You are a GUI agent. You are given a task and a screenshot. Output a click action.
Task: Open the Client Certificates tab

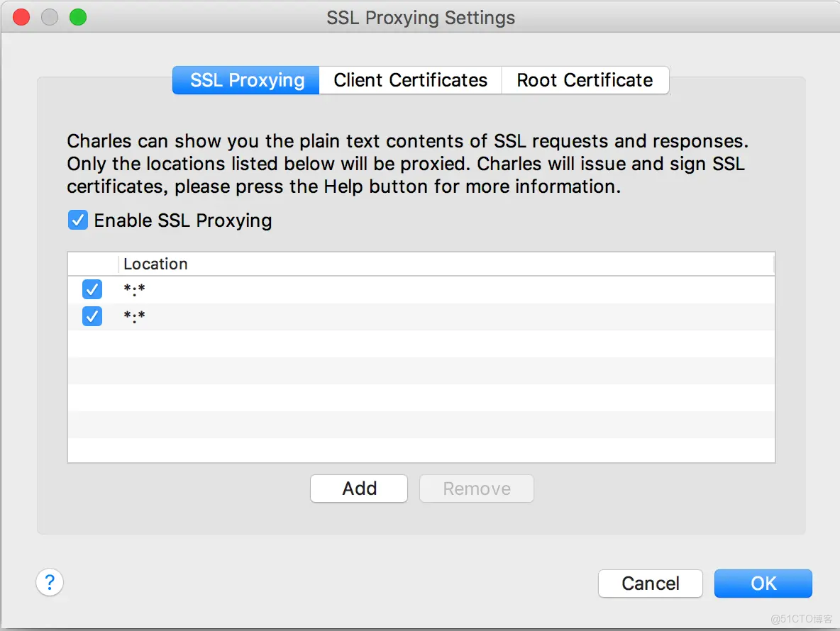[x=410, y=80]
